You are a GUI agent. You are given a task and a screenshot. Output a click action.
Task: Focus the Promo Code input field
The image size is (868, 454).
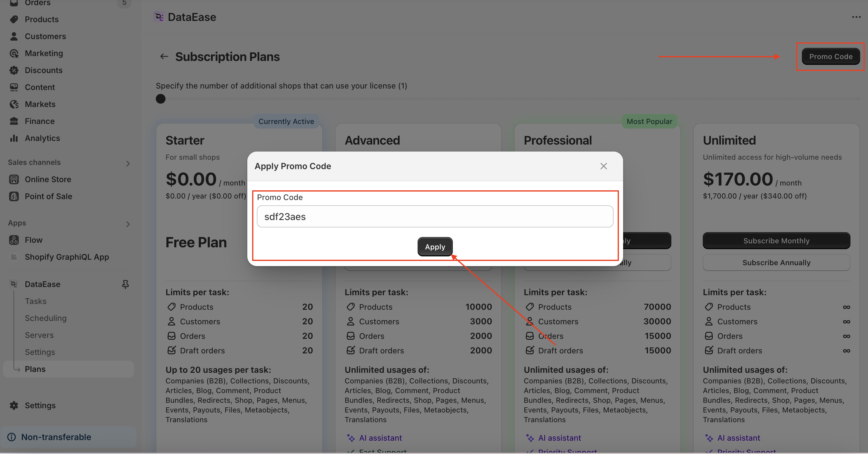pos(435,216)
